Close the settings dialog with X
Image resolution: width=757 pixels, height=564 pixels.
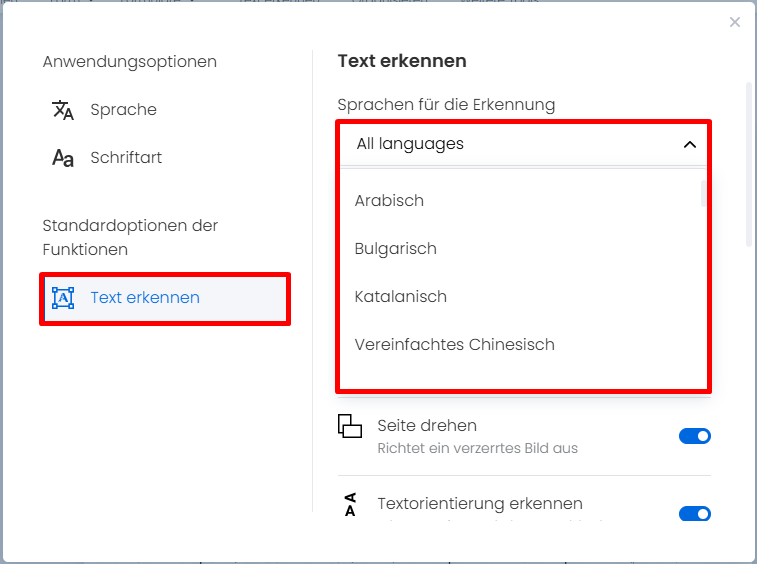[735, 22]
